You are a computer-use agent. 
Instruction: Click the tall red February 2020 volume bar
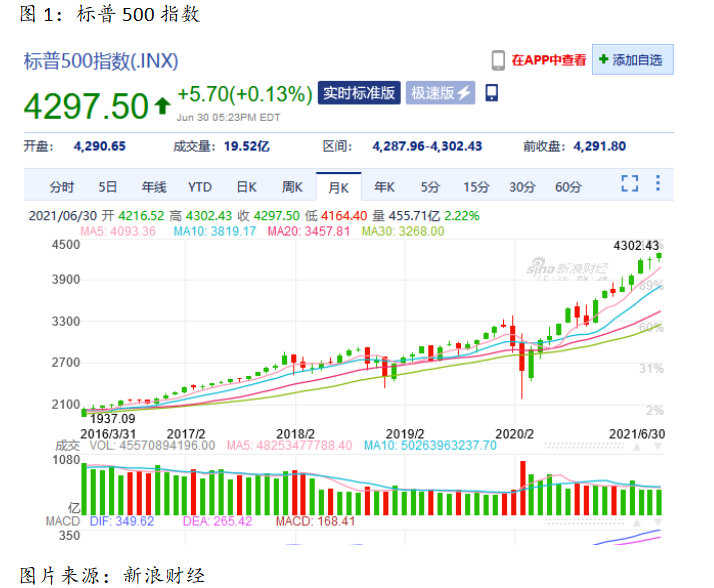pos(523,488)
